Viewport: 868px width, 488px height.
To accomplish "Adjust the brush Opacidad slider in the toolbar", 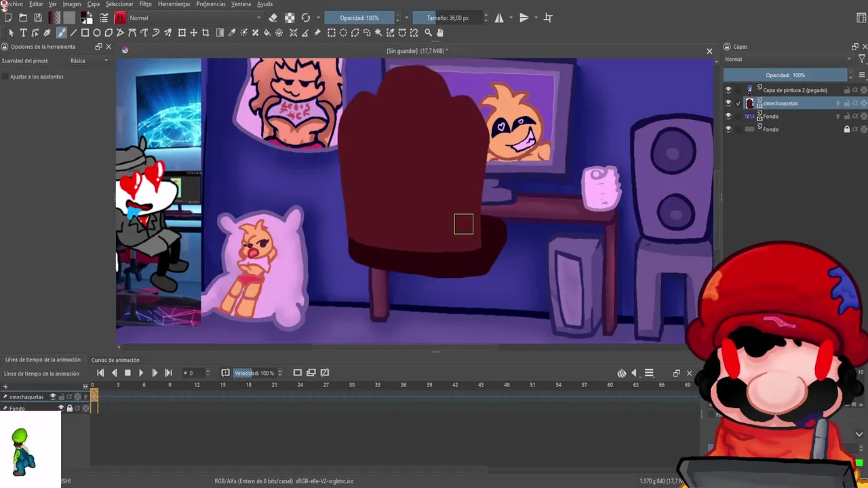I will click(359, 18).
